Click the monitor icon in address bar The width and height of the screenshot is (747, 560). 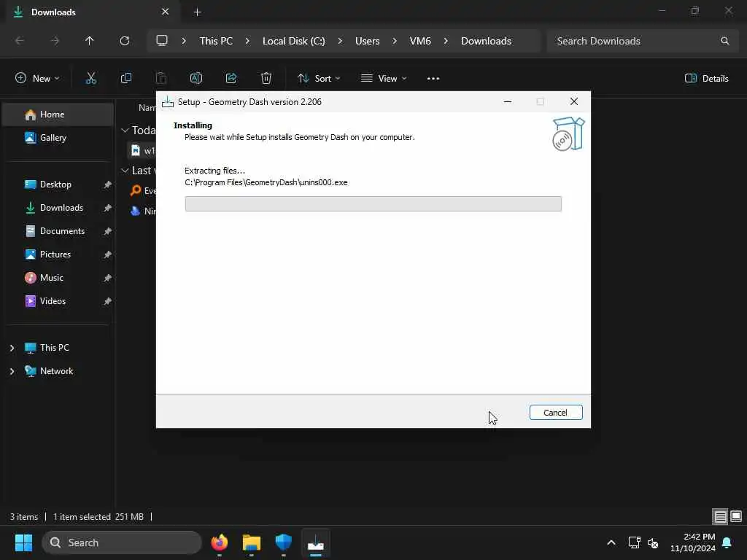pos(162,41)
